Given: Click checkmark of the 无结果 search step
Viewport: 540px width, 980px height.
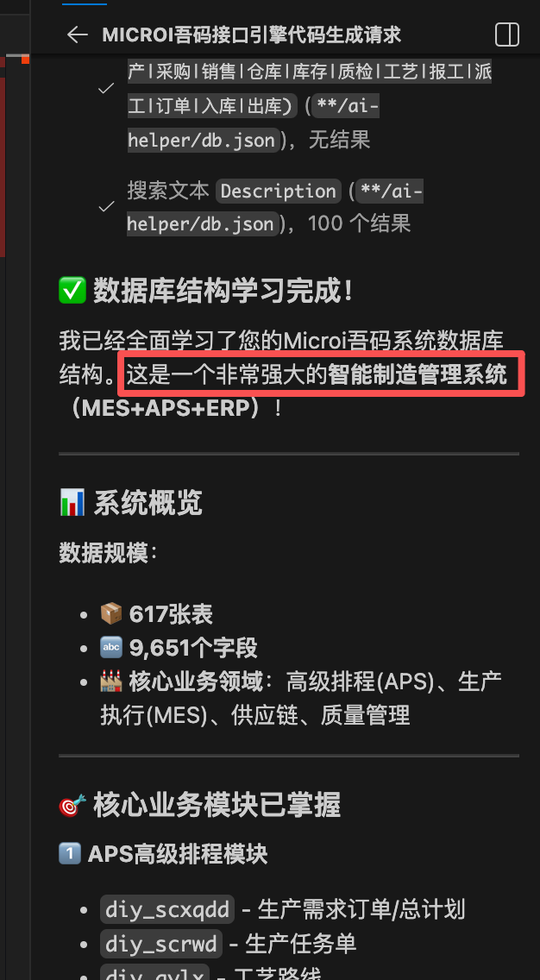Looking at the screenshot, I should (106, 89).
